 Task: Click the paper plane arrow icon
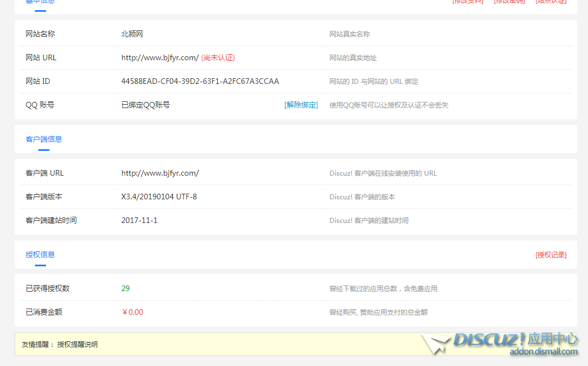pyautogui.click(x=436, y=343)
